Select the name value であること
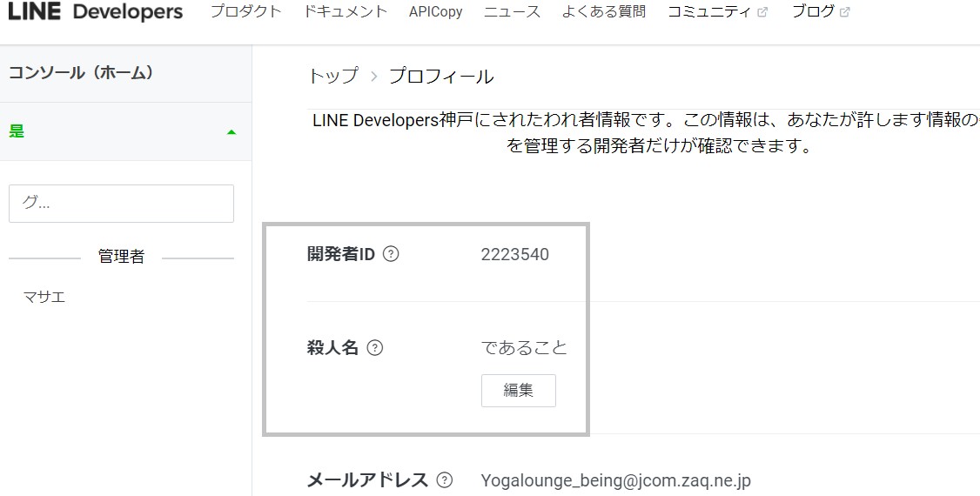Image resolution: width=980 pixels, height=496 pixels. coord(524,347)
